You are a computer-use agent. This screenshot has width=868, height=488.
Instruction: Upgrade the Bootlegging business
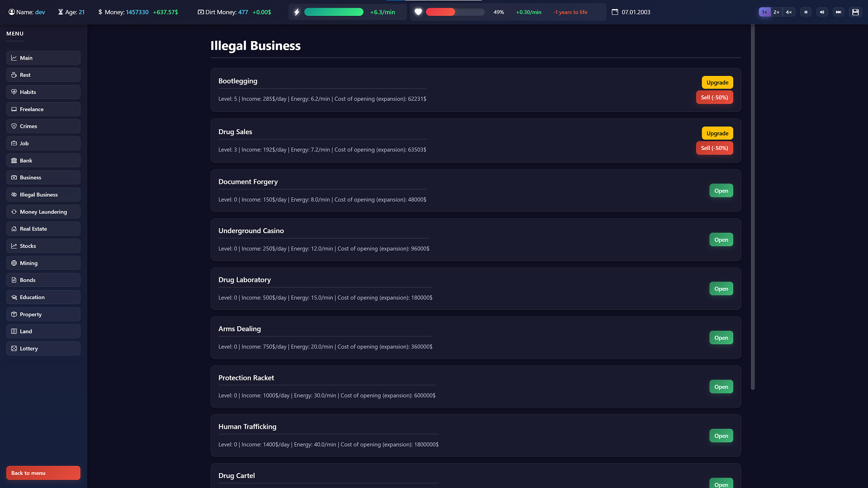(717, 82)
